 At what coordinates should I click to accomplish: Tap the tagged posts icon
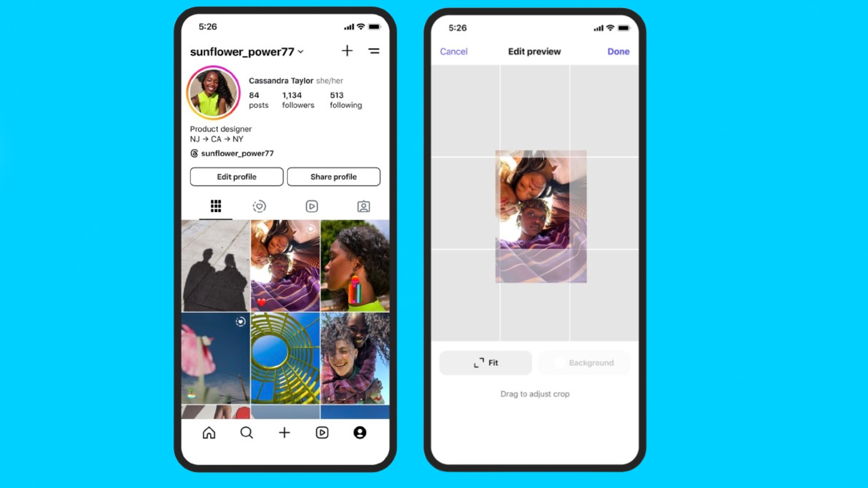point(363,206)
